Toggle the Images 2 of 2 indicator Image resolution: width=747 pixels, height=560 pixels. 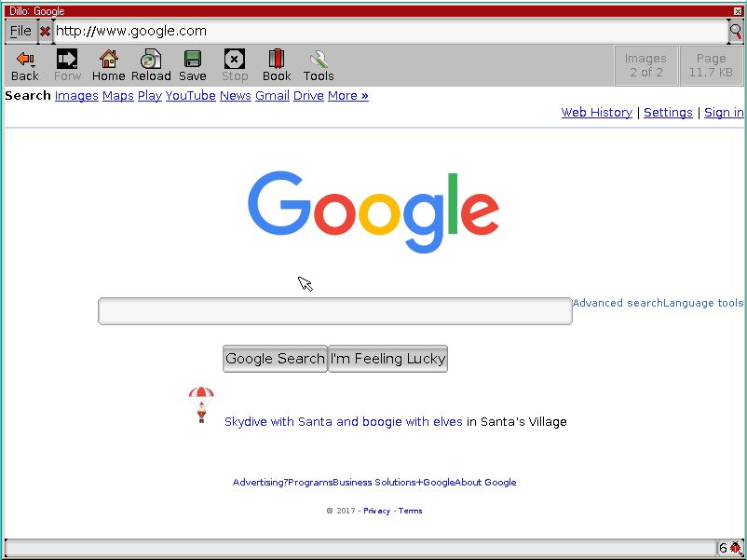click(646, 66)
